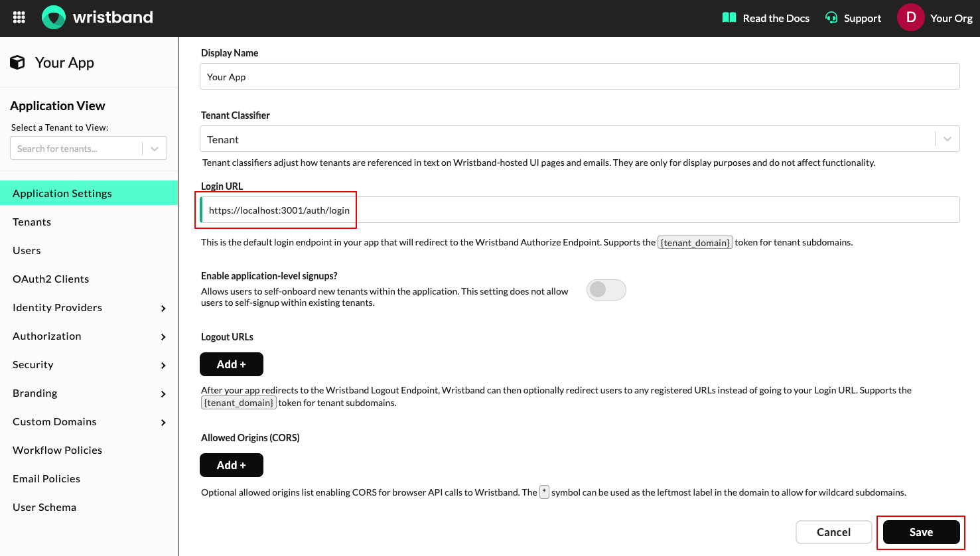Click the Support headset icon
The width and height of the screenshot is (980, 556).
[x=831, y=18]
